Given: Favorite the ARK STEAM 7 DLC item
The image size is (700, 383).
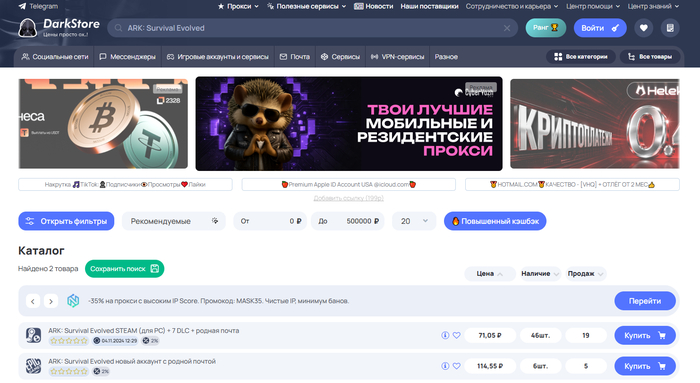Looking at the screenshot, I should (457, 335).
